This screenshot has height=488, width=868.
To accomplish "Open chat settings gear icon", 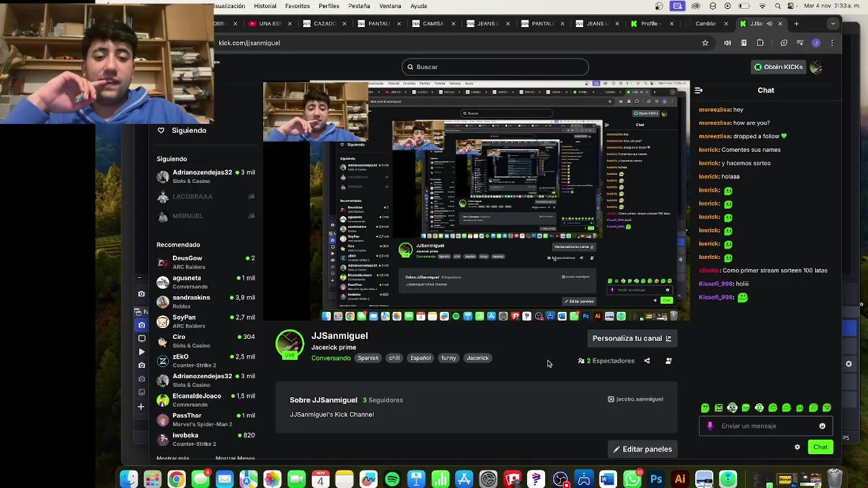I will coord(797,447).
